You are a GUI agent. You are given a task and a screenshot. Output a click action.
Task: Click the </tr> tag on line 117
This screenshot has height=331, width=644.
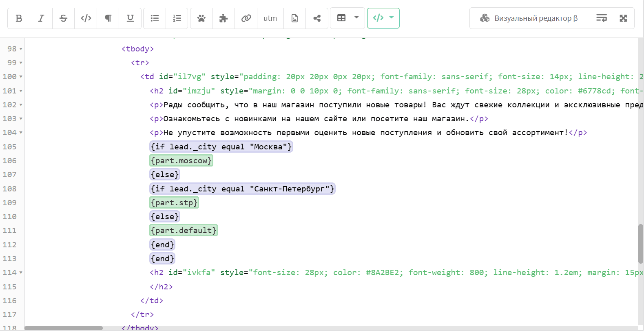pyautogui.click(x=142, y=315)
